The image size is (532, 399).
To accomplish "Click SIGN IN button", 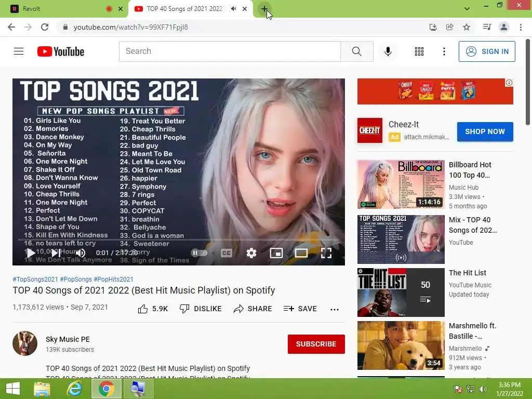I will tap(487, 51).
